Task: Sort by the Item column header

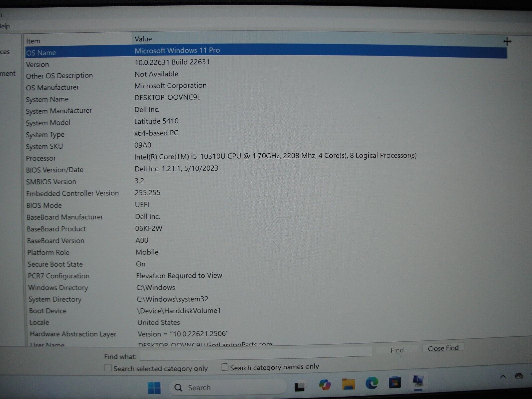Action: 78,41
